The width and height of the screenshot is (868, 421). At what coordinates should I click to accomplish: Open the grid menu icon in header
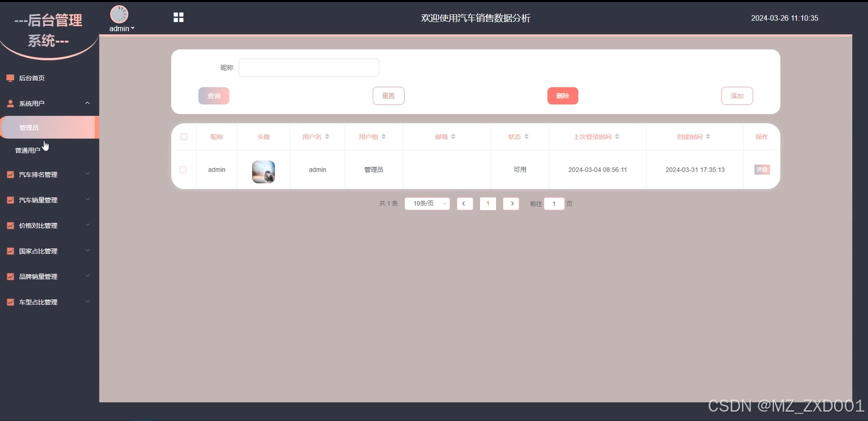point(179,17)
